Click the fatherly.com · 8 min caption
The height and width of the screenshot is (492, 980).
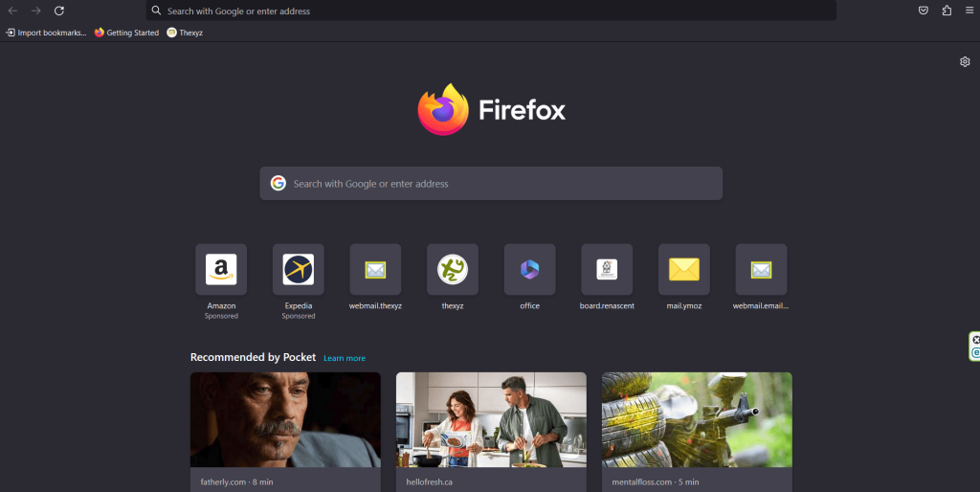(237, 482)
